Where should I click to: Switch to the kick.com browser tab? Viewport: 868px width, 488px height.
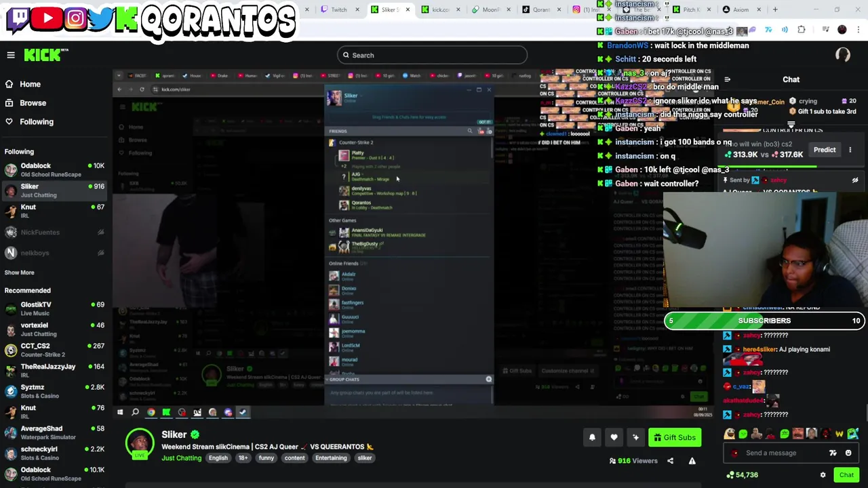point(440,9)
